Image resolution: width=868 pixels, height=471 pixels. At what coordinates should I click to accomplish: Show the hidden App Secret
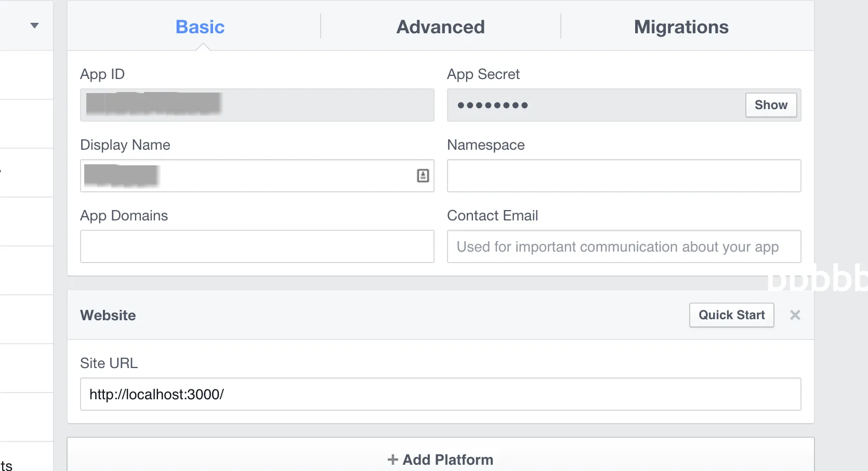pyautogui.click(x=771, y=105)
